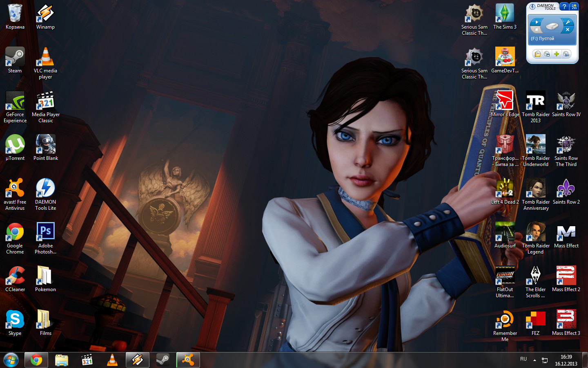Screen dimensions: 588x368
Task: Open Winamp from the taskbar
Action: tap(138, 360)
